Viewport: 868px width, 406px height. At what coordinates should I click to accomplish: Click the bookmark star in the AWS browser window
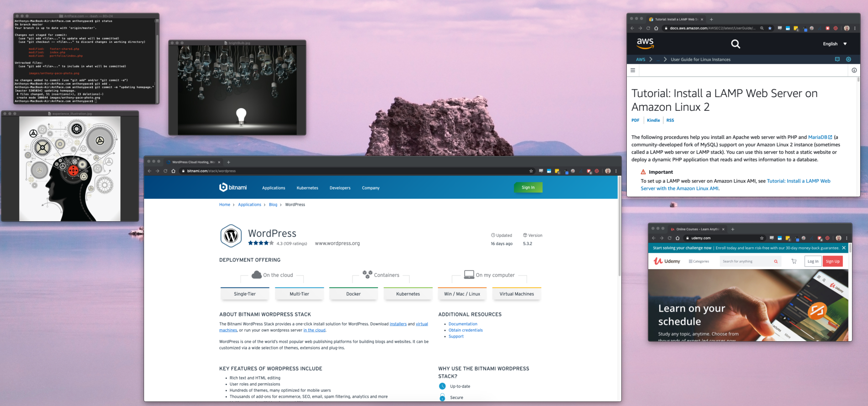pyautogui.click(x=770, y=28)
